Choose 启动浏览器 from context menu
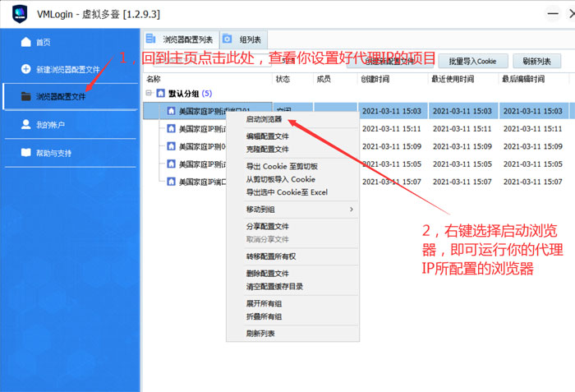Viewport: 575px width, 392px height. point(264,119)
